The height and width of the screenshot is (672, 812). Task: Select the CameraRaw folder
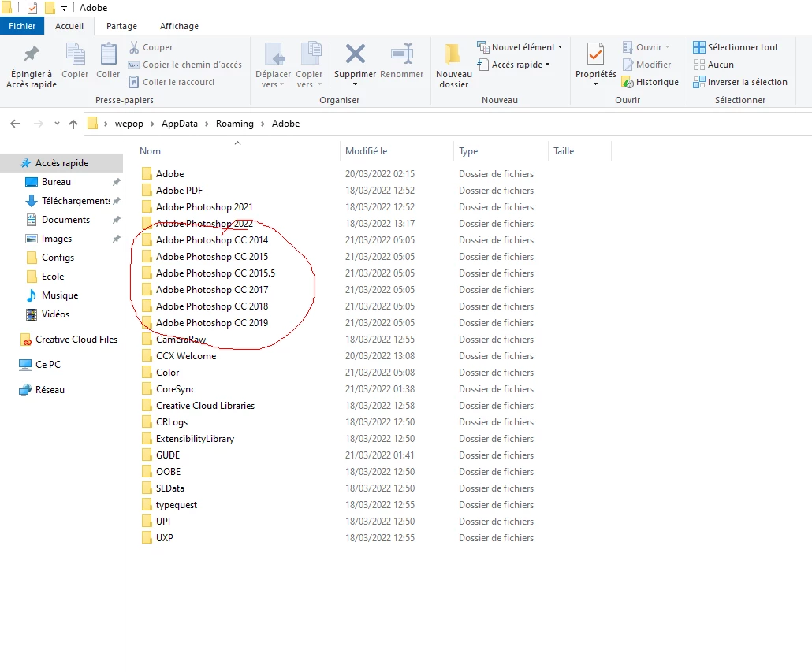181,340
